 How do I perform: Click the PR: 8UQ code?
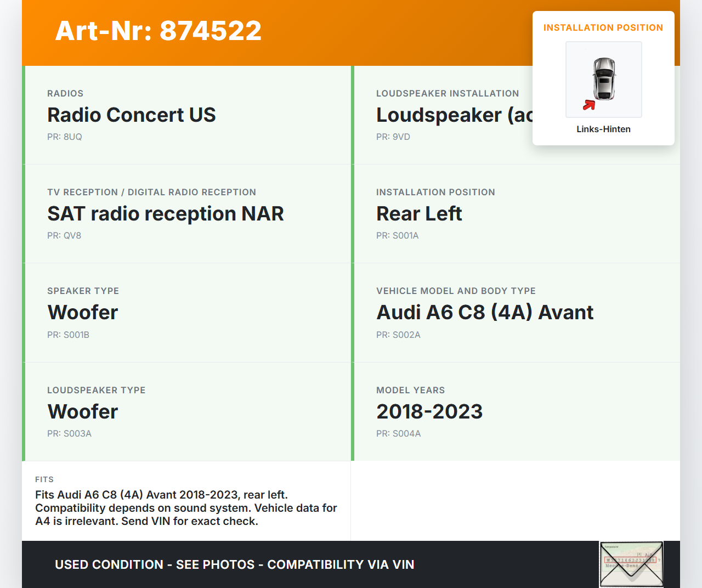65,137
